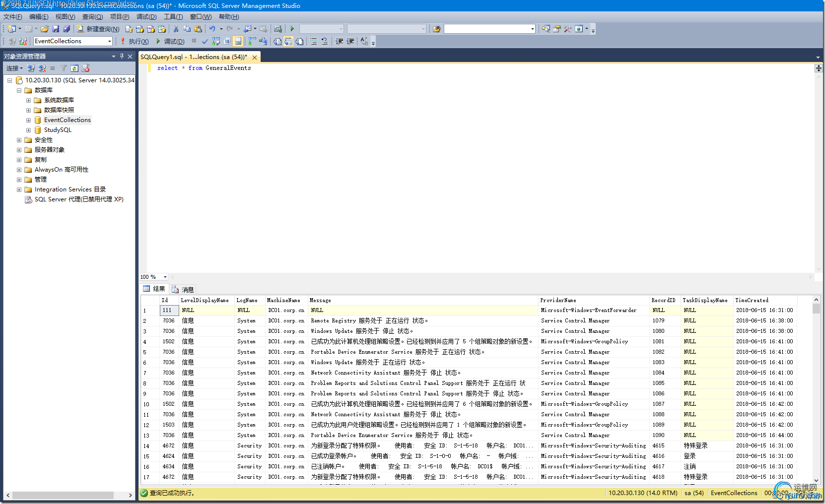Open the 工具(T) menu
This screenshot has width=825, height=504.
point(173,17)
